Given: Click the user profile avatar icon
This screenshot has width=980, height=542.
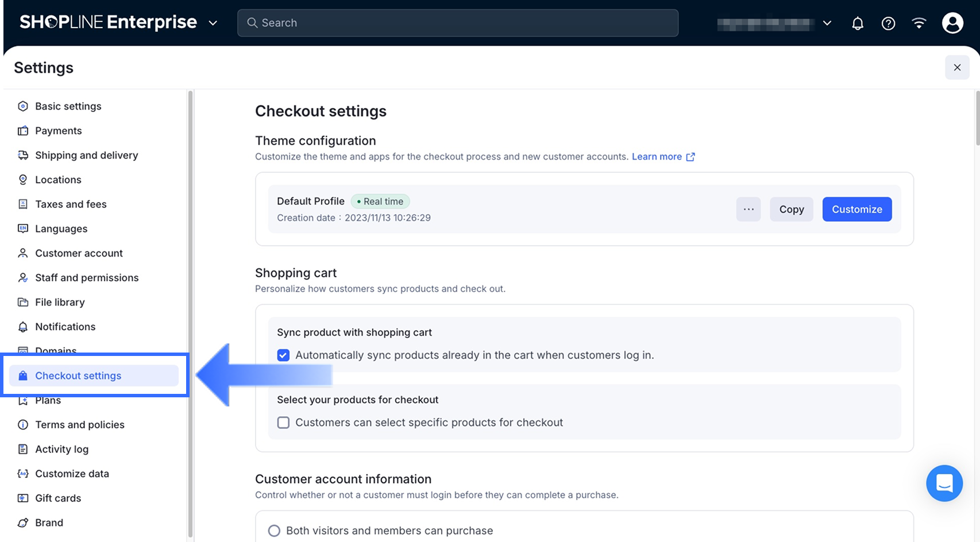Looking at the screenshot, I should (952, 23).
